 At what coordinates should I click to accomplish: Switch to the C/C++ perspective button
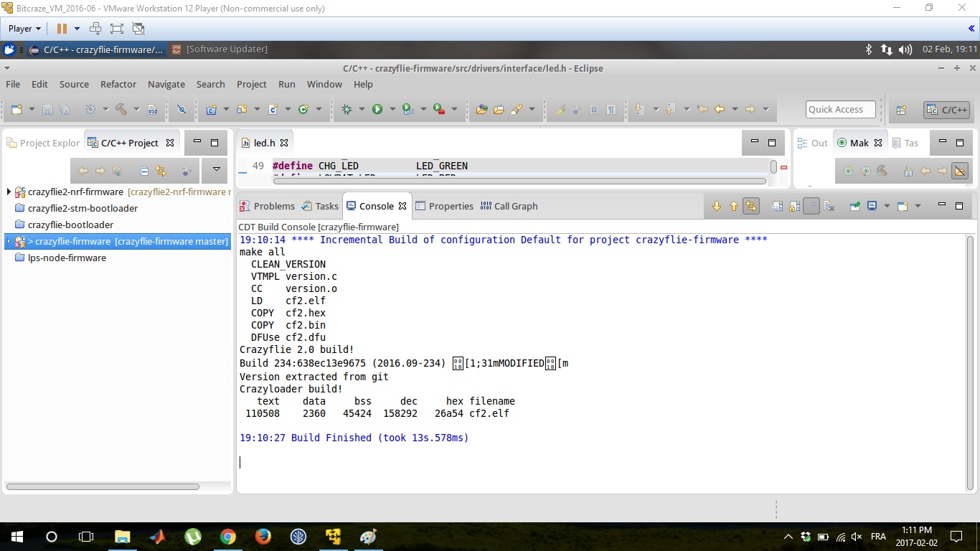pyautogui.click(x=947, y=110)
